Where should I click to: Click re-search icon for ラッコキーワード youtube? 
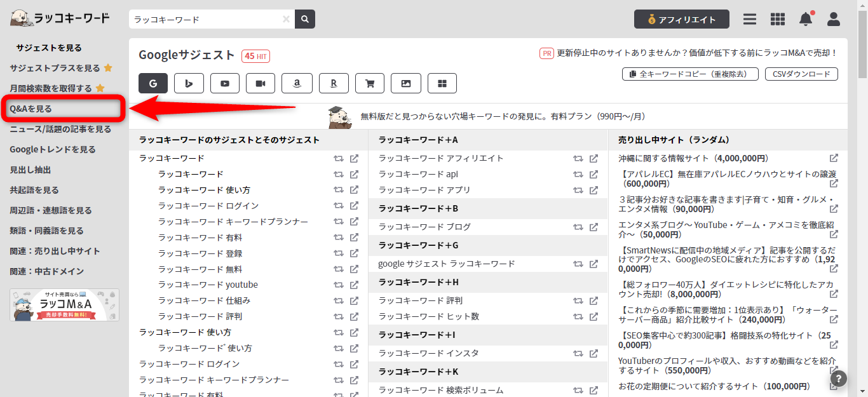click(339, 285)
